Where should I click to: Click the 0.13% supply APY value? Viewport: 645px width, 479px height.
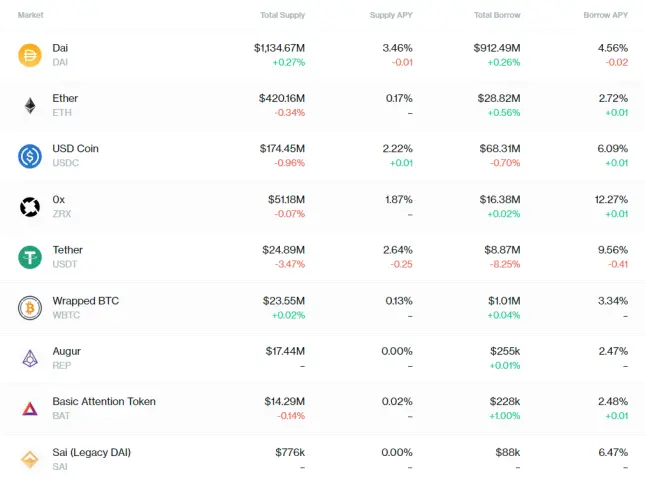tap(399, 301)
